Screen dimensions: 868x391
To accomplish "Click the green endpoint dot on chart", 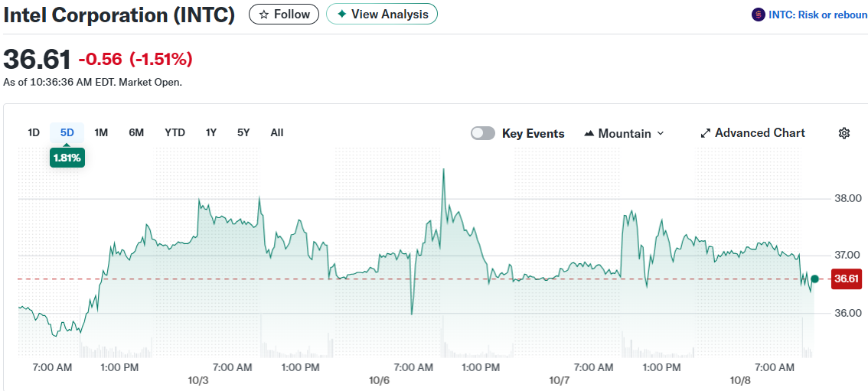I will pos(814,279).
